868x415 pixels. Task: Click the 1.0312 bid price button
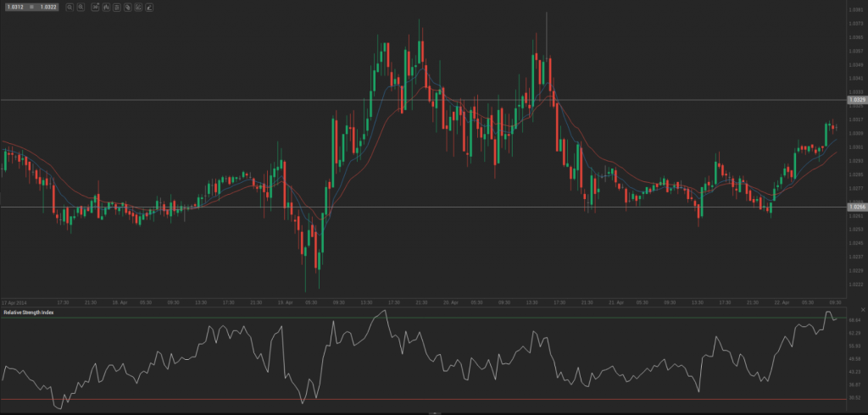click(14, 7)
